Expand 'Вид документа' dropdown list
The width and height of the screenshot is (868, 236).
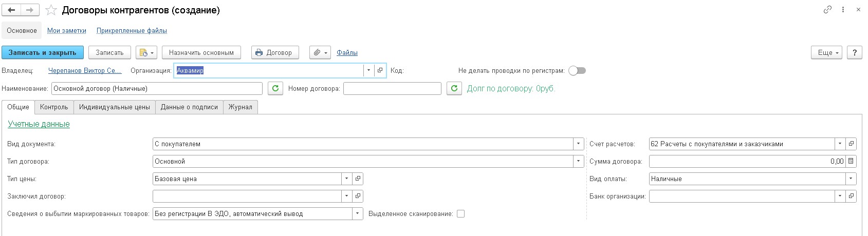click(579, 144)
